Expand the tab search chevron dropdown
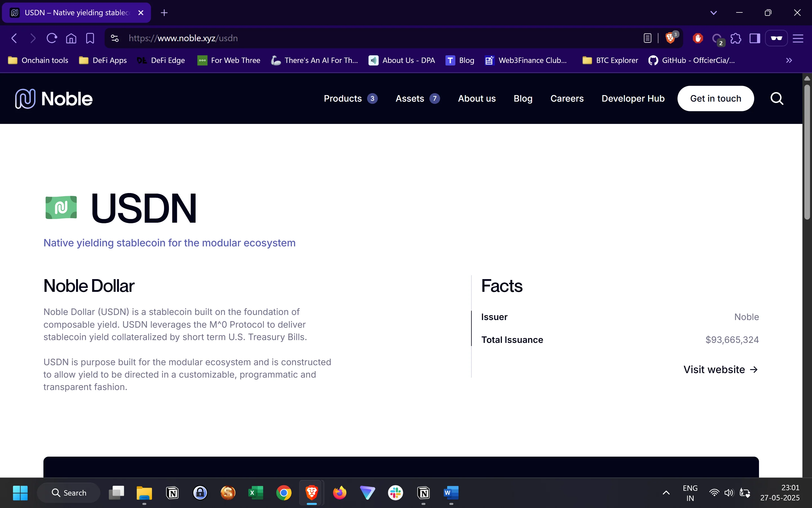This screenshot has height=508, width=812. click(x=714, y=13)
